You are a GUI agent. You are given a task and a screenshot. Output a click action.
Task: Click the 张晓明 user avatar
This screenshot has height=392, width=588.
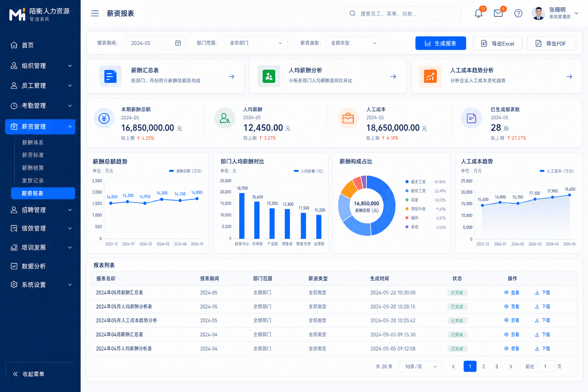pos(539,13)
